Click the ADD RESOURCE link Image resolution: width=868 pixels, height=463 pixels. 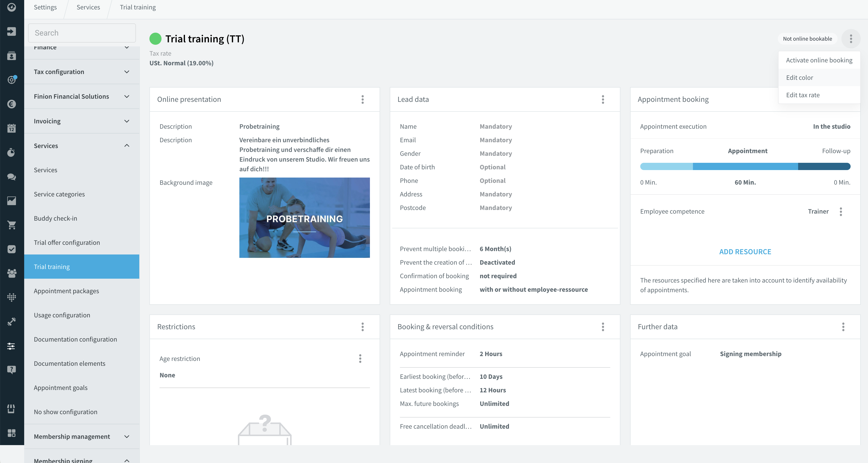pyautogui.click(x=745, y=252)
